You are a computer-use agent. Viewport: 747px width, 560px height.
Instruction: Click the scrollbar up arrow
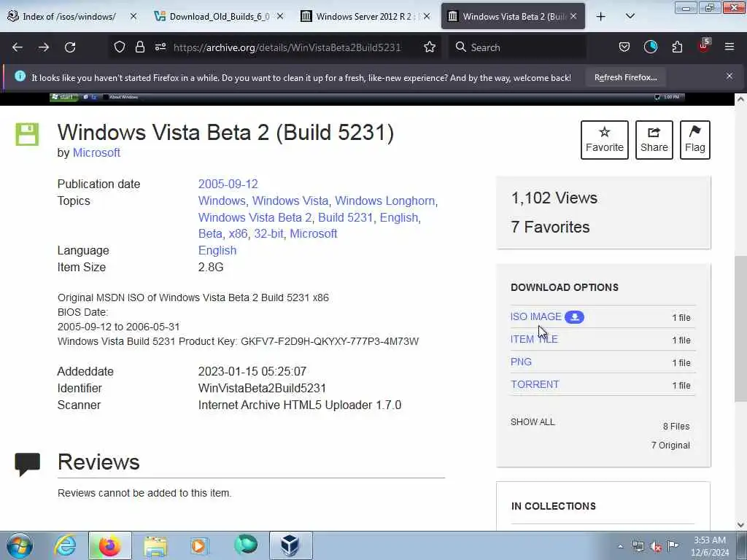click(x=740, y=99)
